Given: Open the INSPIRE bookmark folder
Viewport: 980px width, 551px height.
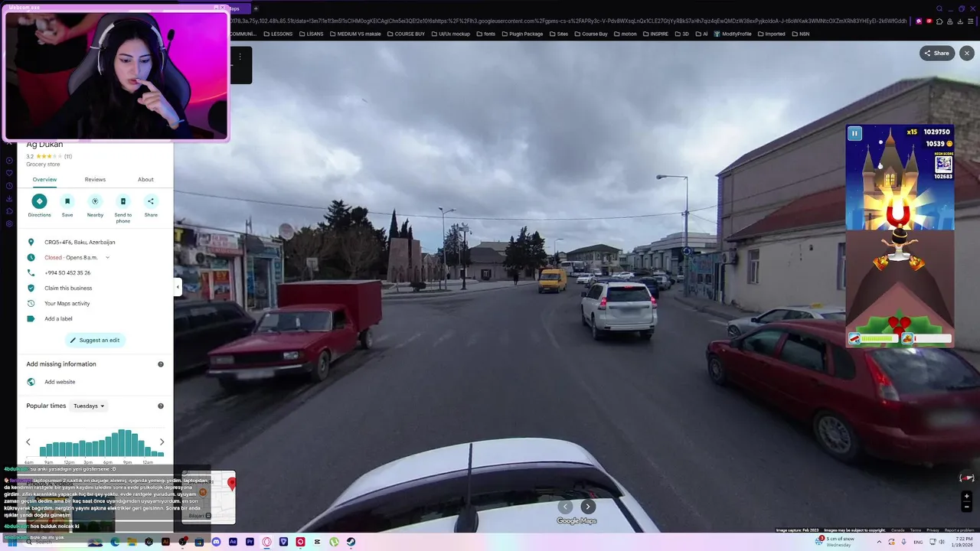Looking at the screenshot, I should point(655,34).
